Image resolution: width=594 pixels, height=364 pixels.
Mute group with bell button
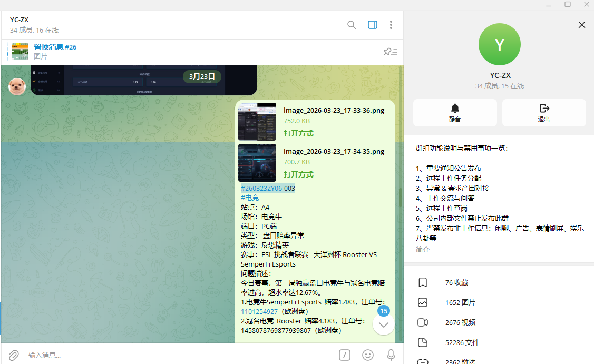click(x=455, y=113)
